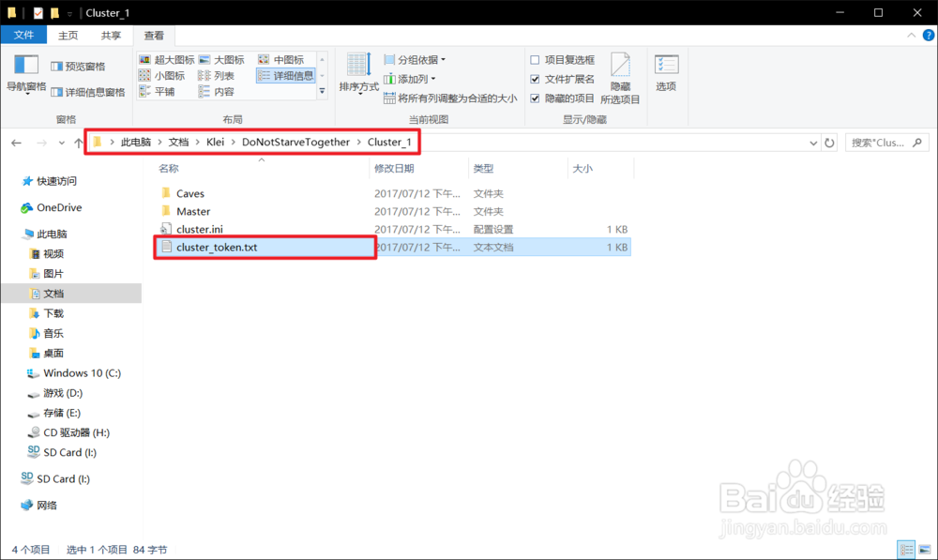This screenshot has width=938, height=560.
Task: Open the Sort by menu
Action: pyautogui.click(x=359, y=73)
